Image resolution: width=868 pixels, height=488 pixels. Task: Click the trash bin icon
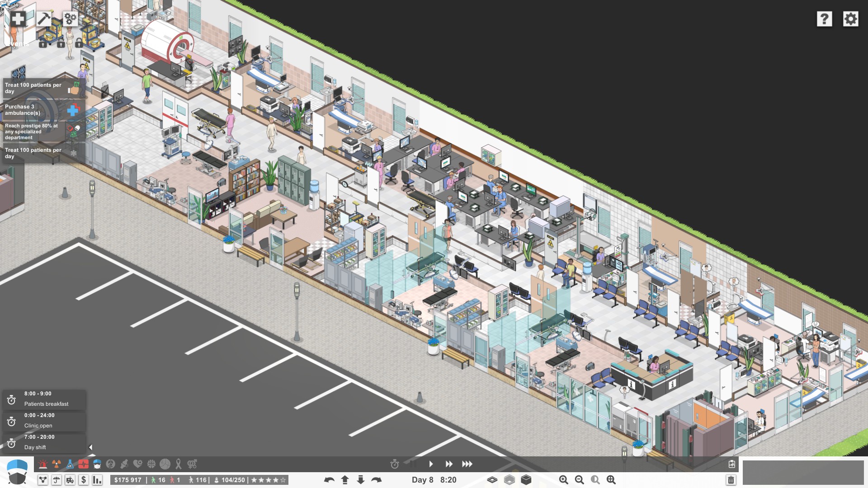tap(731, 480)
